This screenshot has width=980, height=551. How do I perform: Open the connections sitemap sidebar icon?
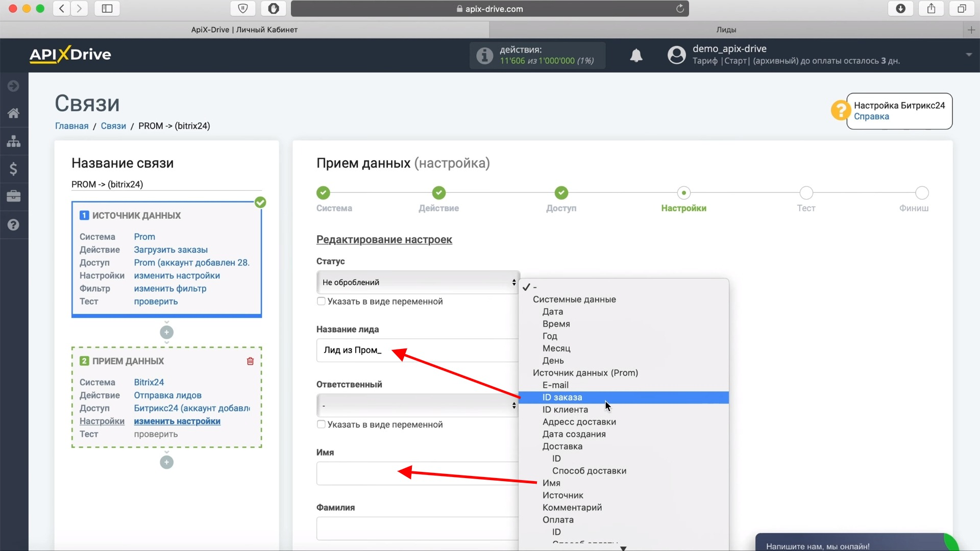[14, 141]
